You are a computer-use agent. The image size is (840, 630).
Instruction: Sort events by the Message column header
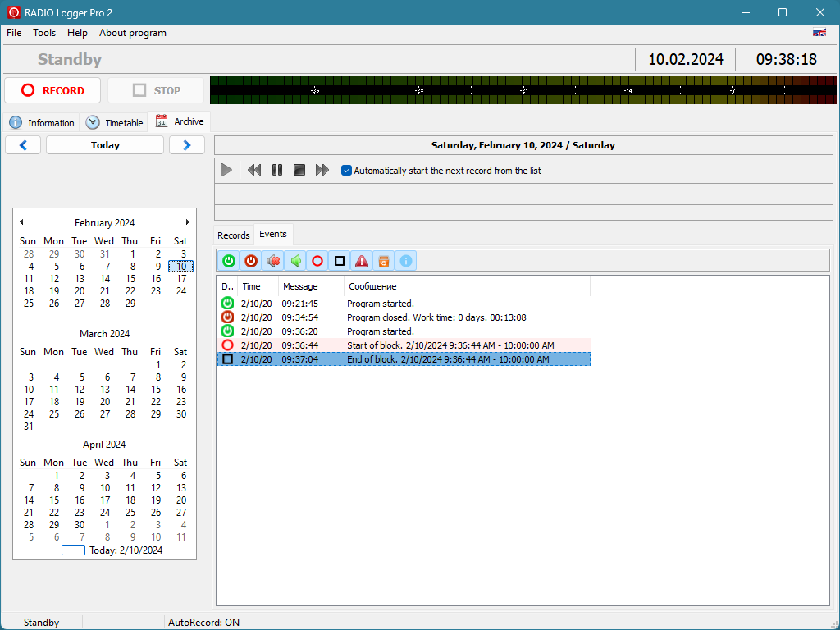(311, 286)
